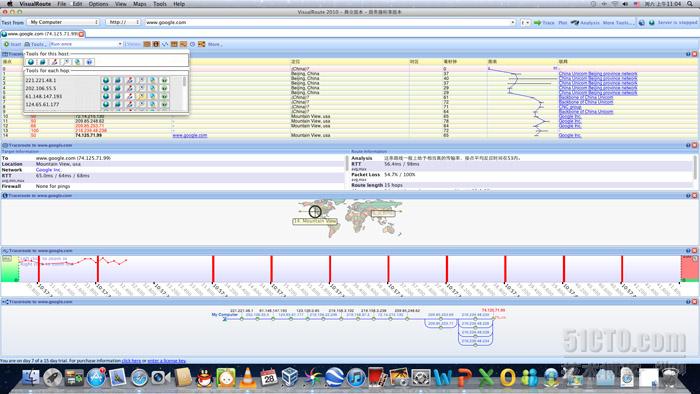This screenshot has height=394, width=700.
Task: Click the 'click here' purchase link
Action: click(131, 361)
